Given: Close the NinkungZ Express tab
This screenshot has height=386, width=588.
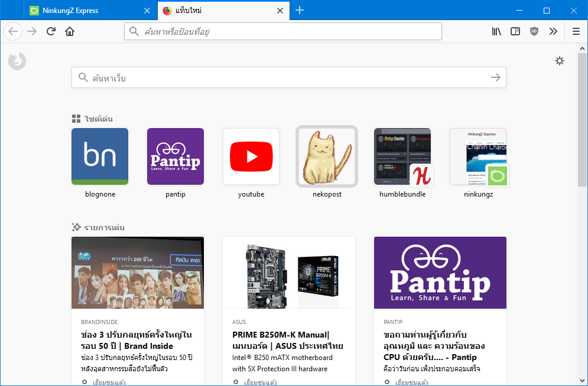Looking at the screenshot, I should (x=147, y=11).
